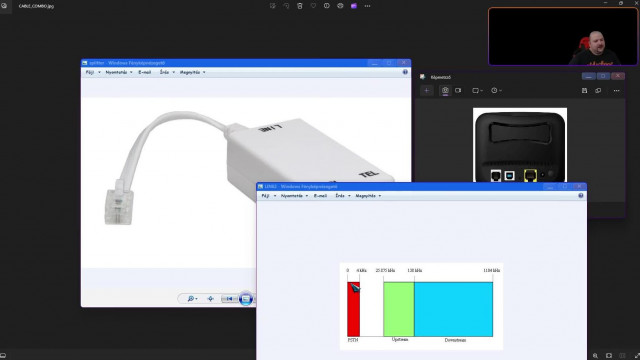Open the zoom magnifier dropdown in the splitter window
This screenshot has height=360, width=640.
(192, 299)
